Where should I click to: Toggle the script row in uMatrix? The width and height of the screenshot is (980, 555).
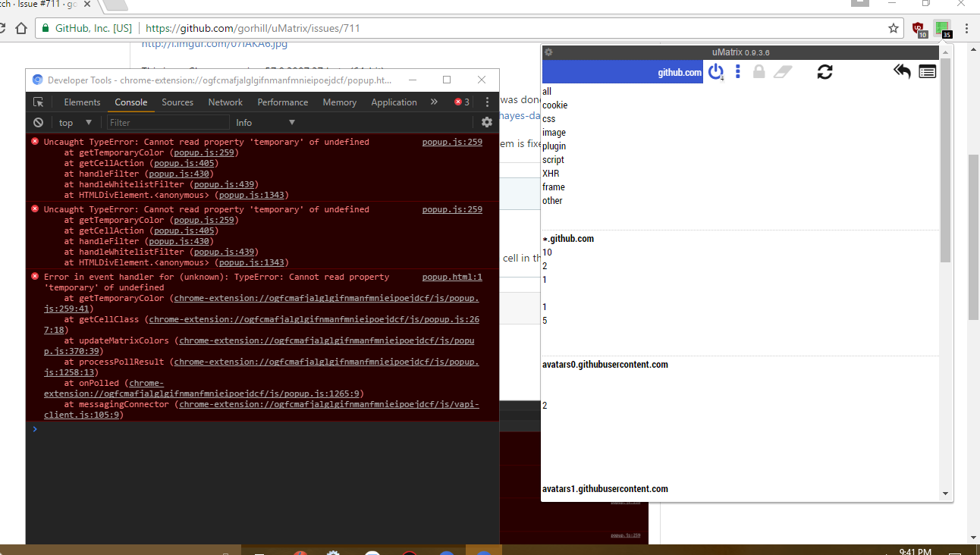[x=553, y=159]
